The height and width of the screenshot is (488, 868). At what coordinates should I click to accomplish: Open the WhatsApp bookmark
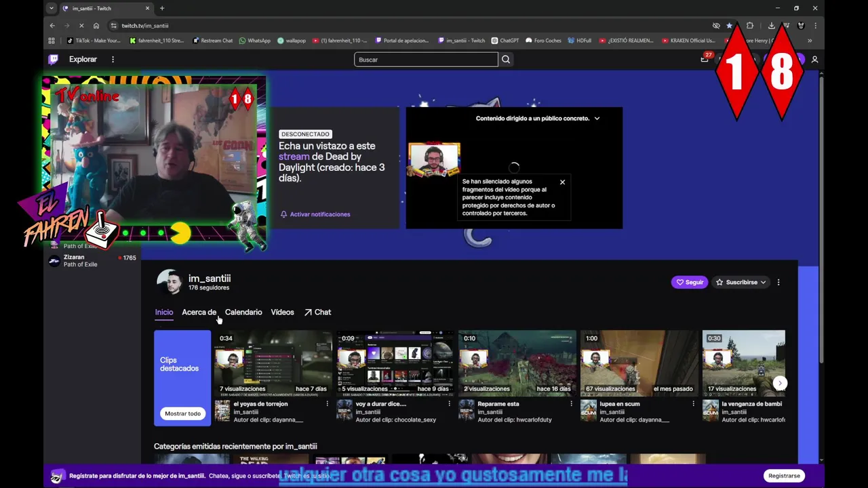pos(254,41)
